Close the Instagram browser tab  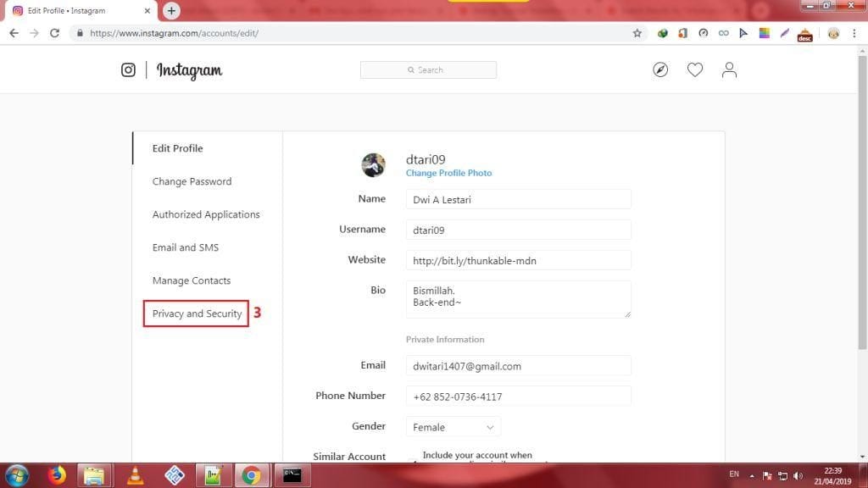147,10
